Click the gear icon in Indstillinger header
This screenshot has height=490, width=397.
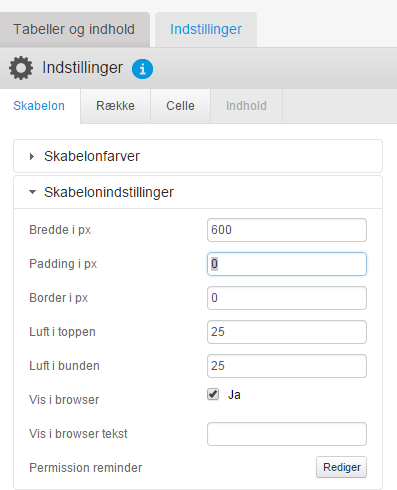(x=21, y=68)
